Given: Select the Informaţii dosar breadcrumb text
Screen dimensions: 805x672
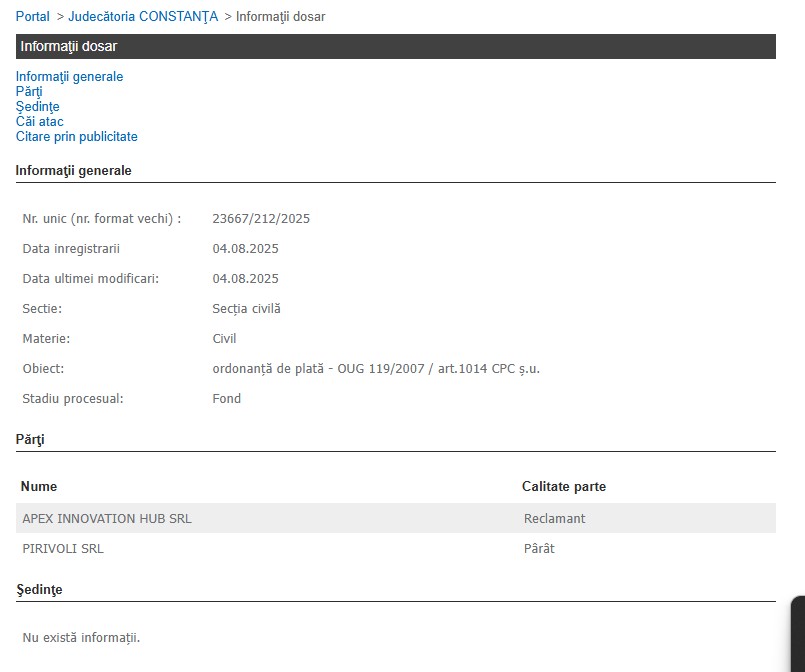Looking at the screenshot, I should pos(280,16).
